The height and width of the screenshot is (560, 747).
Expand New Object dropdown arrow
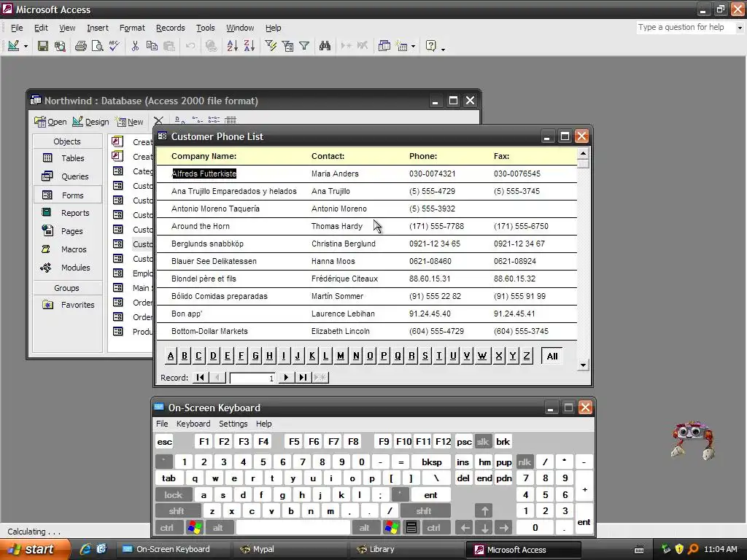pos(413,46)
